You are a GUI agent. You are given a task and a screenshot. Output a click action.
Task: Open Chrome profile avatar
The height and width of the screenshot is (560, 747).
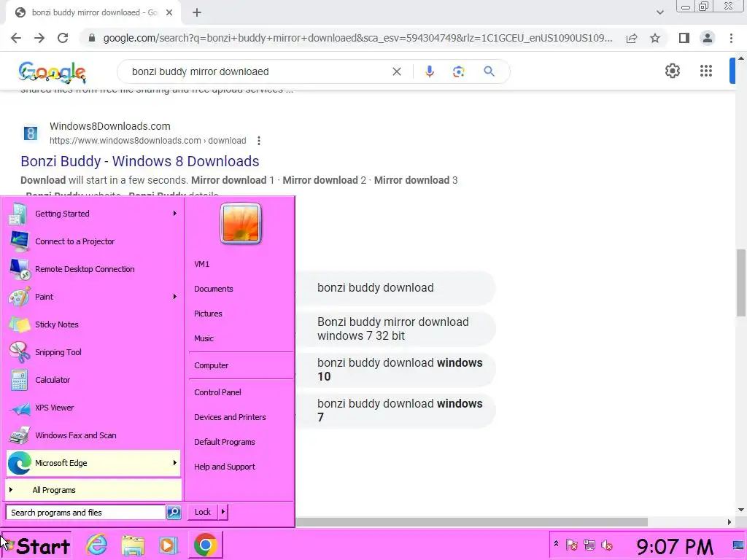708,38
